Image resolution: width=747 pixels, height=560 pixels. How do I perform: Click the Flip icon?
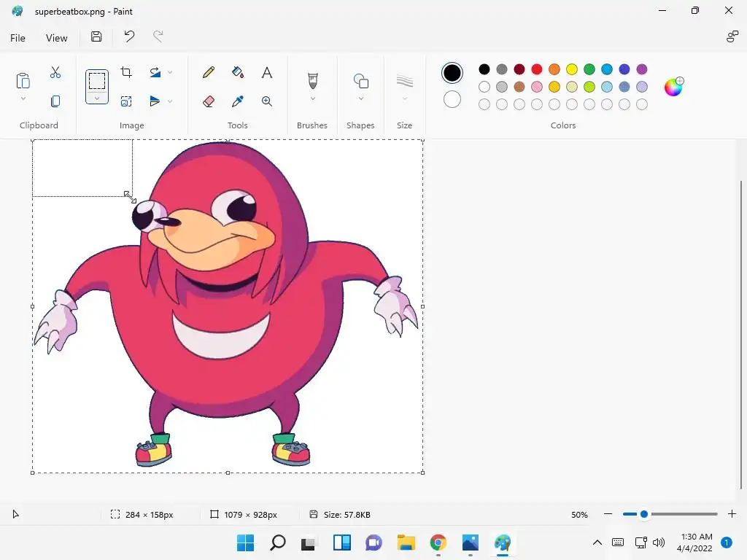[x=155, y=101]
